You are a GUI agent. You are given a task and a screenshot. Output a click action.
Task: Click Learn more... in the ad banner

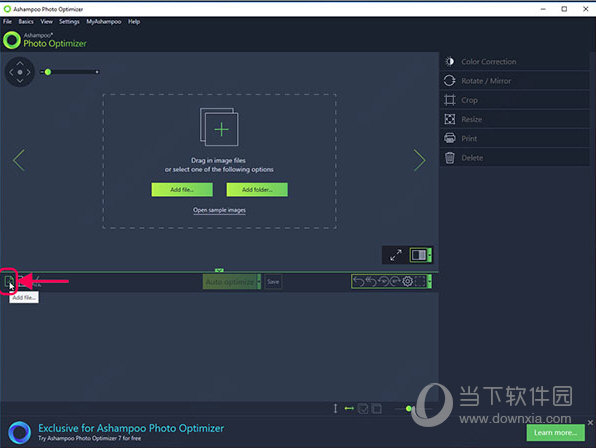point(555,433)
